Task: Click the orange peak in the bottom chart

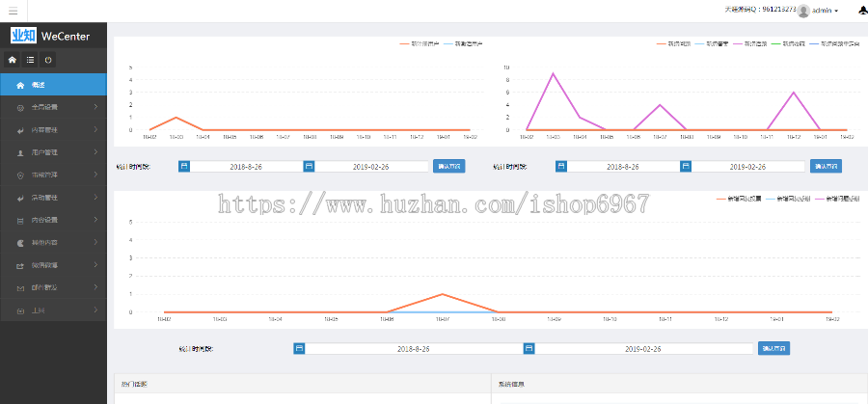Action: tap(442, 294)
